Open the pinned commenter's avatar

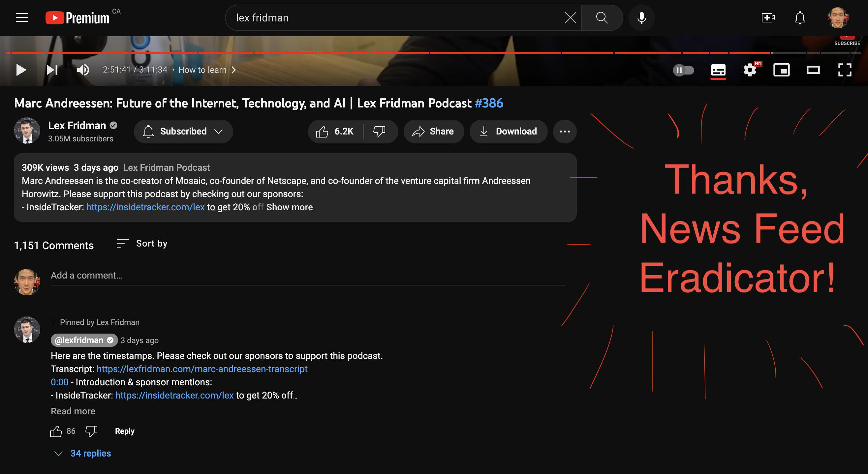point(27,330)
